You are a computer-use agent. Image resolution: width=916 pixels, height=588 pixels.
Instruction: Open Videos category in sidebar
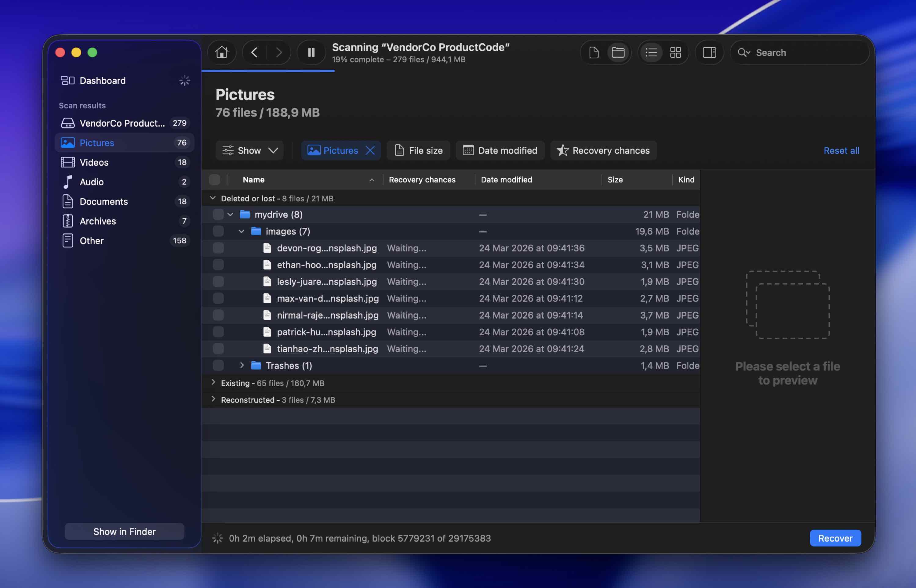pos(125,162)
